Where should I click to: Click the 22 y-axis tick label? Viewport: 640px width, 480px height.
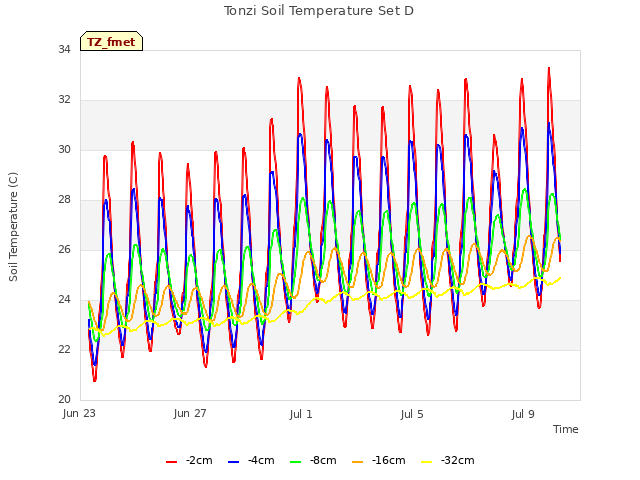(64, 349)
